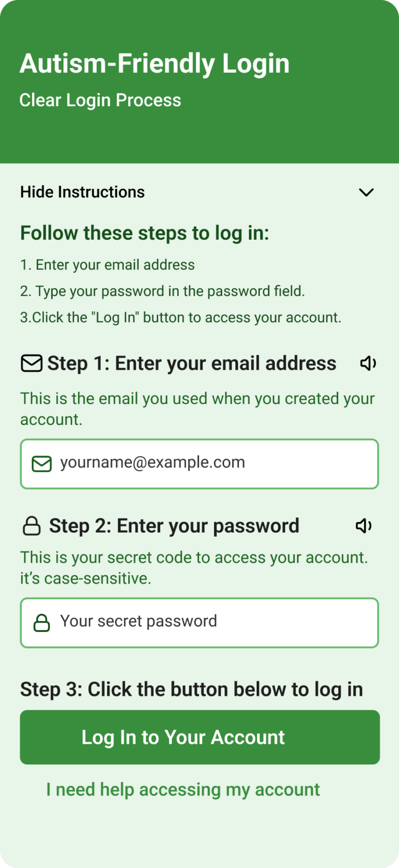Focus the yourname@example.com email field

(208, 463)
